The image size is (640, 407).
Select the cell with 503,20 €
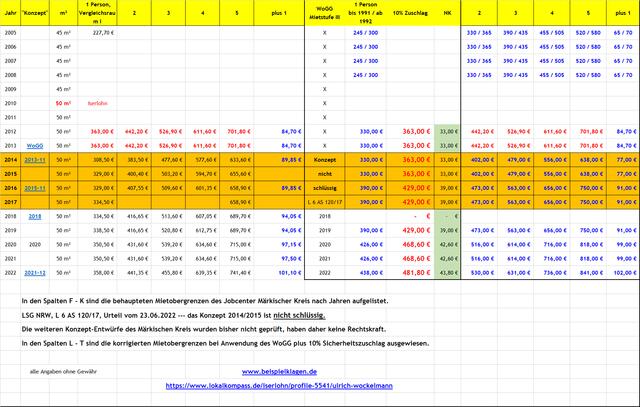168,174
